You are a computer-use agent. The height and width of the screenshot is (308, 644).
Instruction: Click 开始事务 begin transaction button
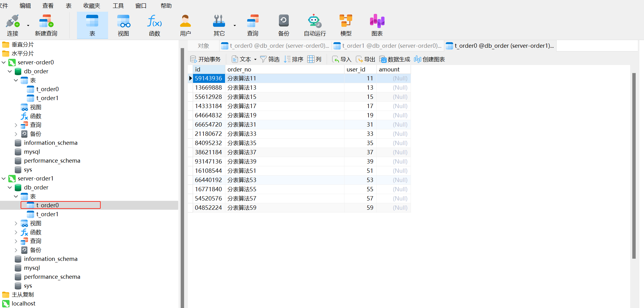click(206, 59)
